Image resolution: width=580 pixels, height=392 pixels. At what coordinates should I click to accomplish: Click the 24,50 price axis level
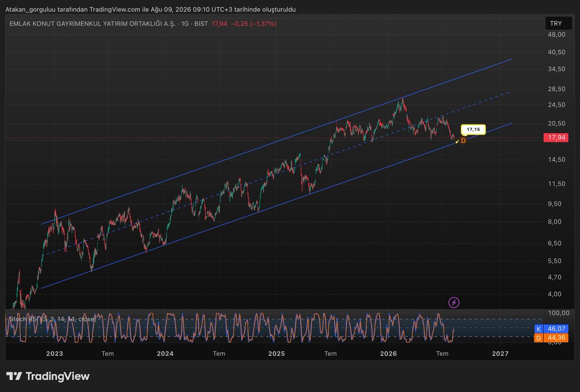pos(557,105)
